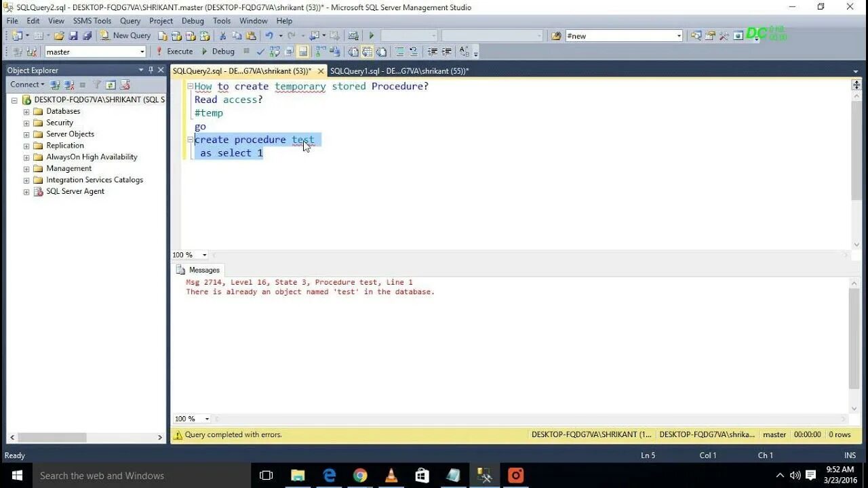
Task: Expand the Security folder node
Action: pos(26,123)
